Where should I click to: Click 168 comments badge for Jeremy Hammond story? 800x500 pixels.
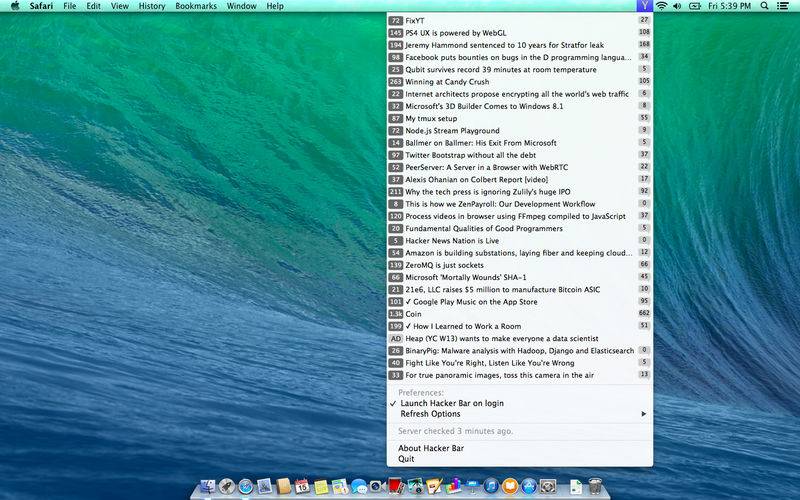[644, 44]
